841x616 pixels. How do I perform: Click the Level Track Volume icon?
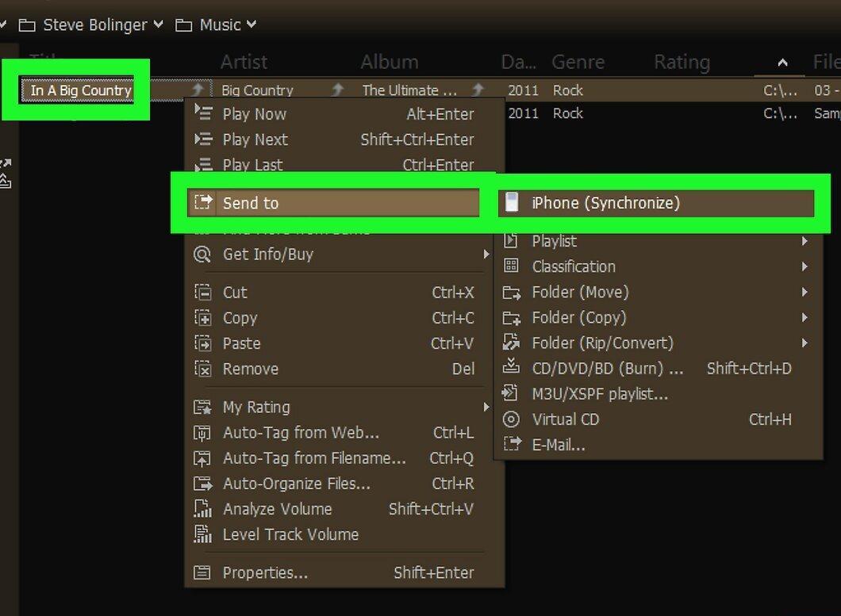(x=202, y=534)
